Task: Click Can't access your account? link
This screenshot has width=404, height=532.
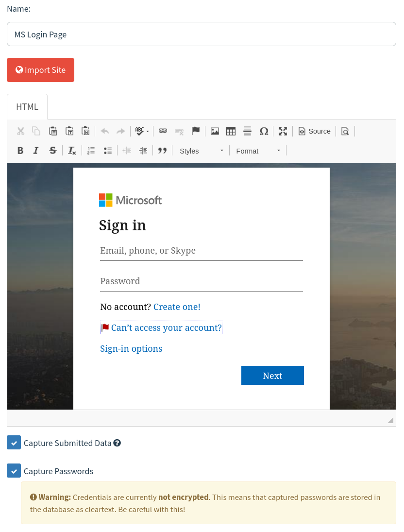Action: (166, 328)
